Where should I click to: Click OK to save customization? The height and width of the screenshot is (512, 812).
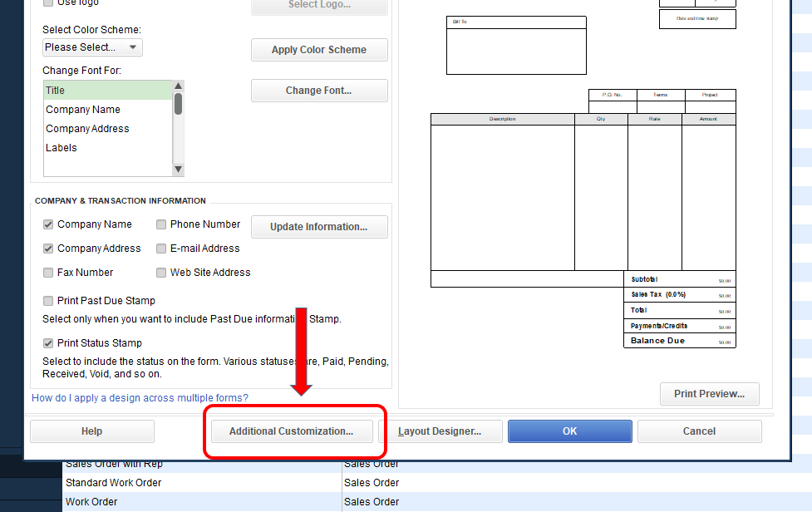pyautogui.click(x=569, y=431)
